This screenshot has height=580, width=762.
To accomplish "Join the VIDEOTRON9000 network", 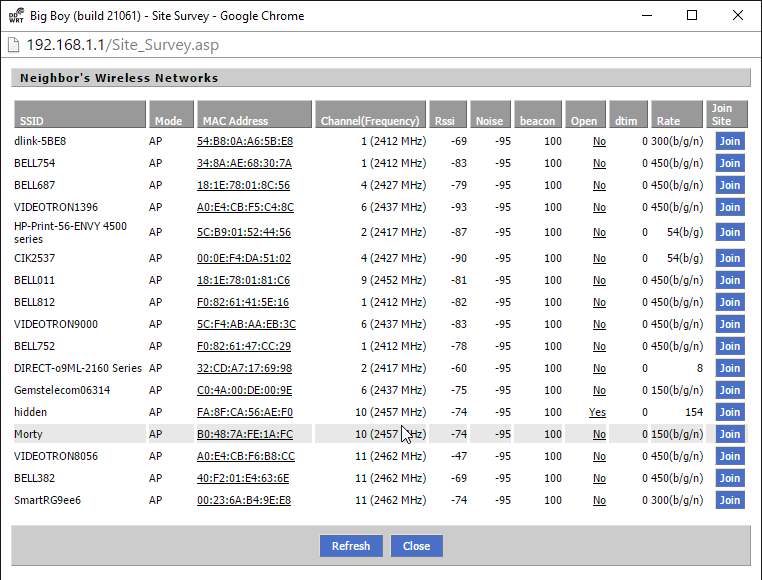I will tap(729, 324).
